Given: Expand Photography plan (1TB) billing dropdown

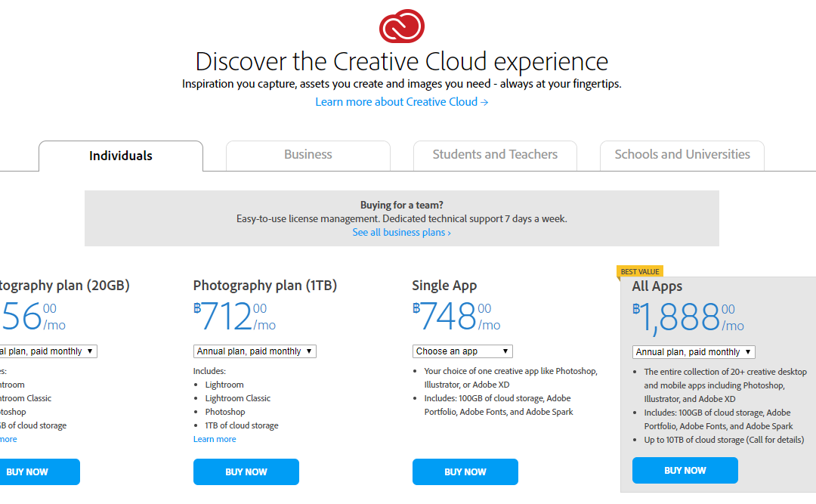Looking at the screenshot, I should point(255,351).
